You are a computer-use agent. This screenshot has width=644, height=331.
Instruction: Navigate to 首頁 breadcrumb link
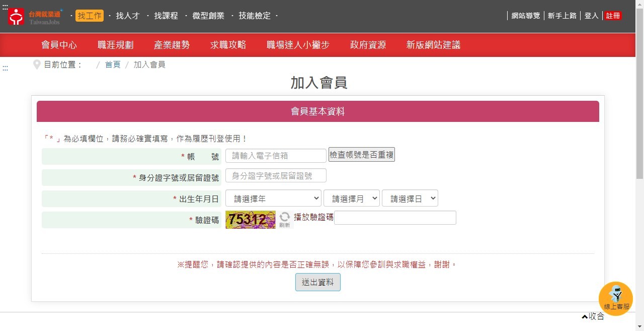(x=113, y=64)
